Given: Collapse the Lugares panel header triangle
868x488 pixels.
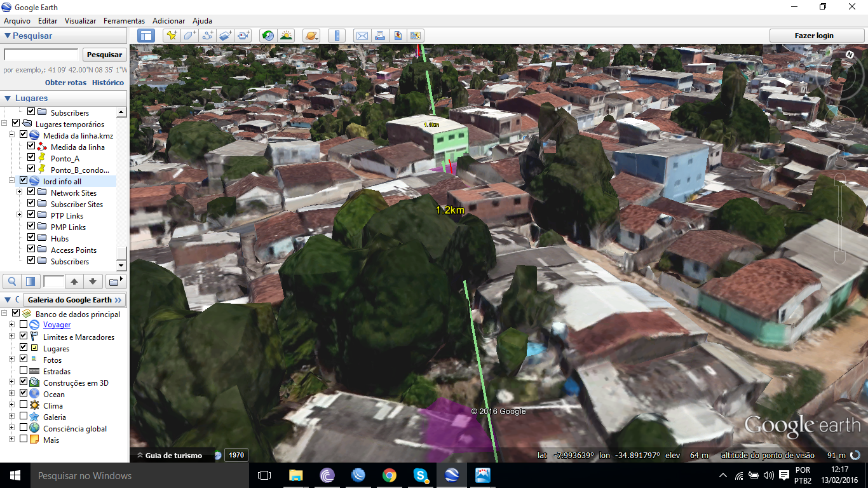Looking at the screenshot, I should coord(8,98).
